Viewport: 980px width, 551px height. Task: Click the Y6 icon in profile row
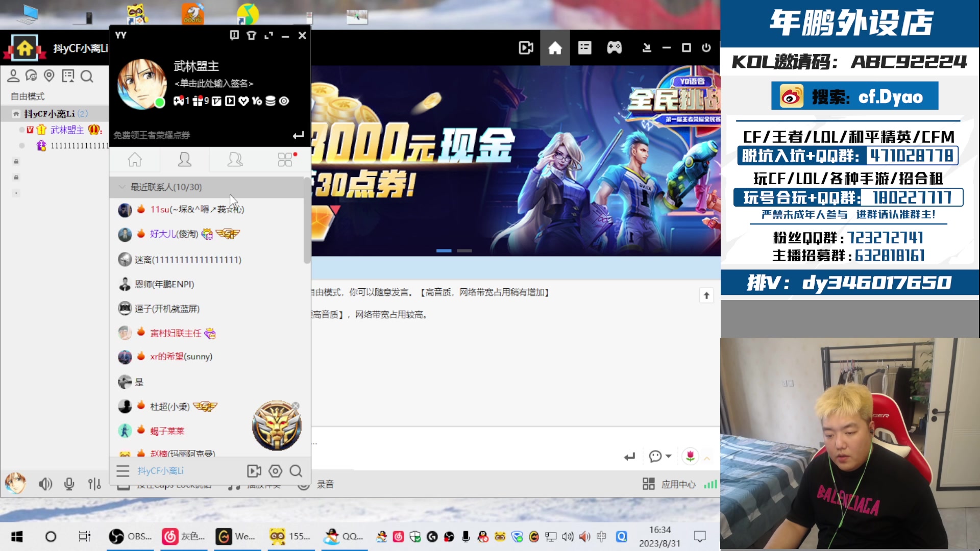pyautogui.click(x=257, y=101)
